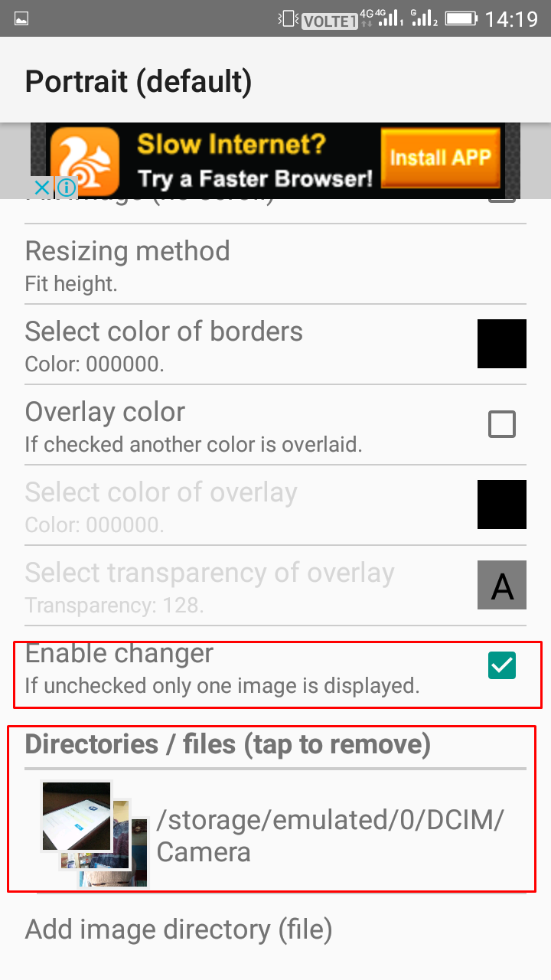The height and width of the screenshot is (980, 551).
Task: Click the overlay color black swatch
Action: tap(502, 505)
